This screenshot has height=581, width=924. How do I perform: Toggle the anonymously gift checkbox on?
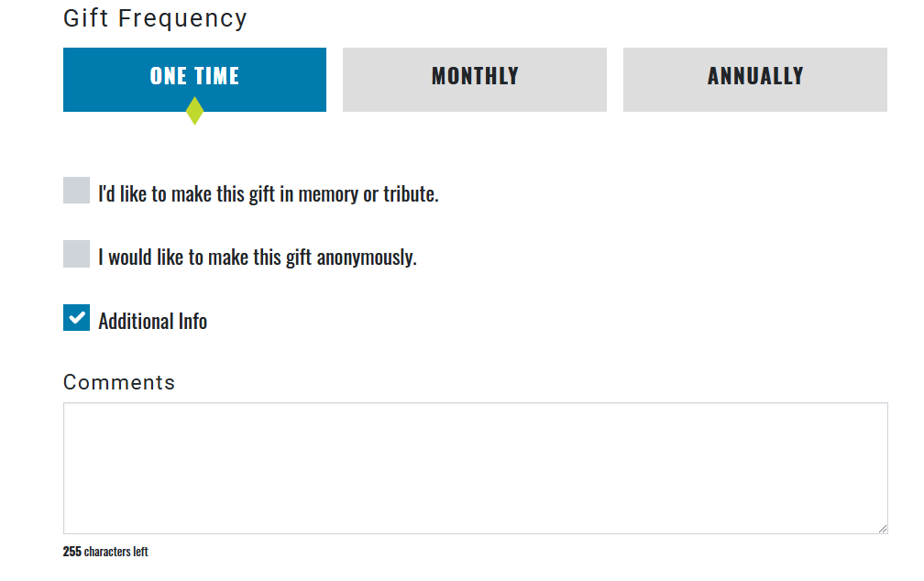[x=75, y=253]
